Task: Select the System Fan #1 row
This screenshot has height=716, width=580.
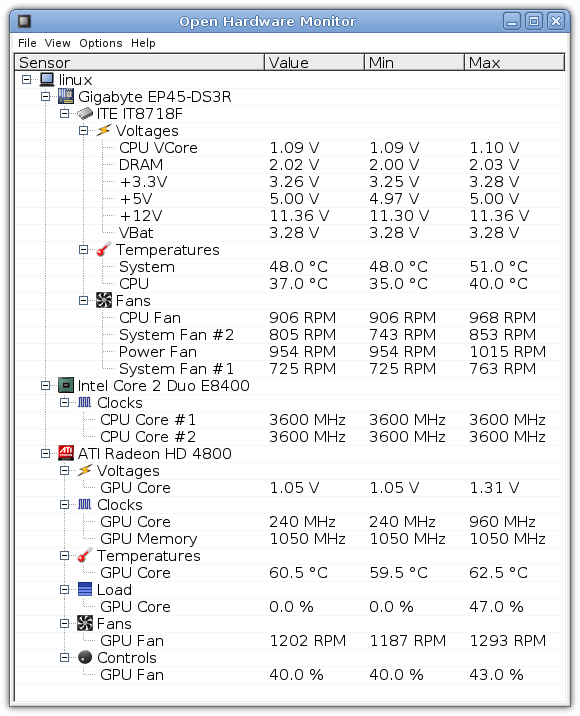Action: pos(290,369)
